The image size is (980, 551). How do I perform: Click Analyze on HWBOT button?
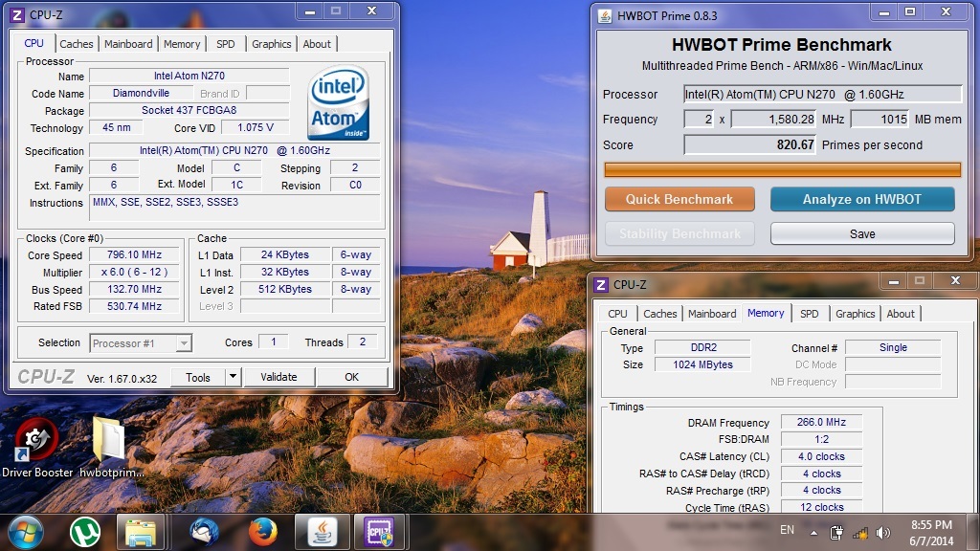pyautogui.click(x=862, y=199)
